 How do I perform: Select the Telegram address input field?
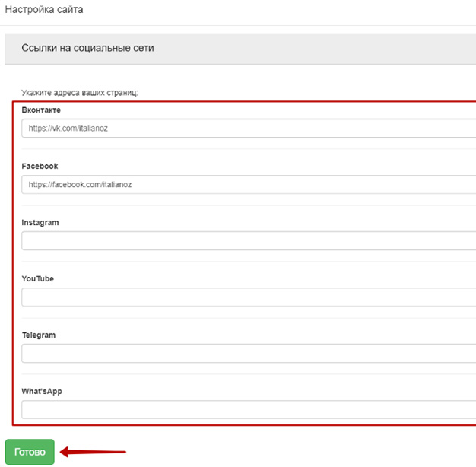click(249, 353)
